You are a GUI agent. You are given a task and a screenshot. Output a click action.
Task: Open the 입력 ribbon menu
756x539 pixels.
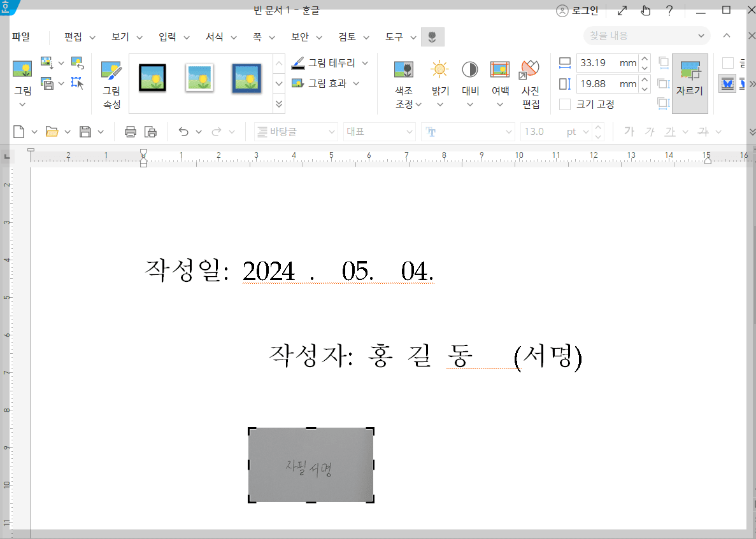coord(168,36)
